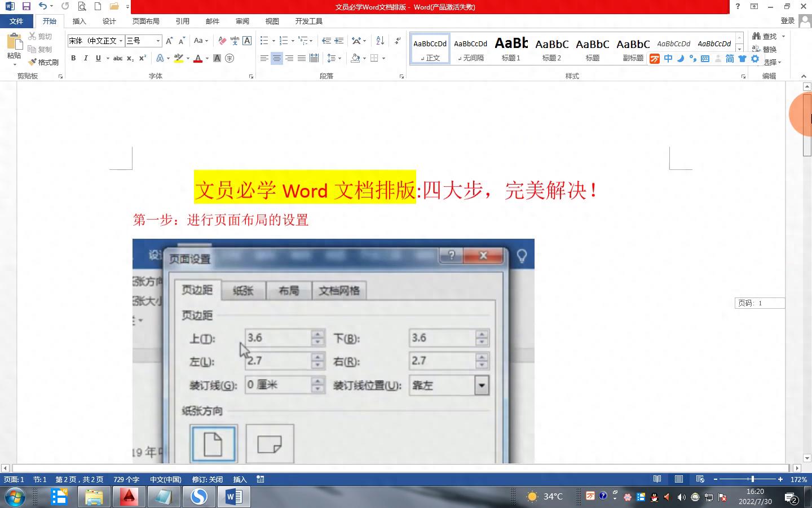Apply the 标题 1 heading style

pos(511,49)
